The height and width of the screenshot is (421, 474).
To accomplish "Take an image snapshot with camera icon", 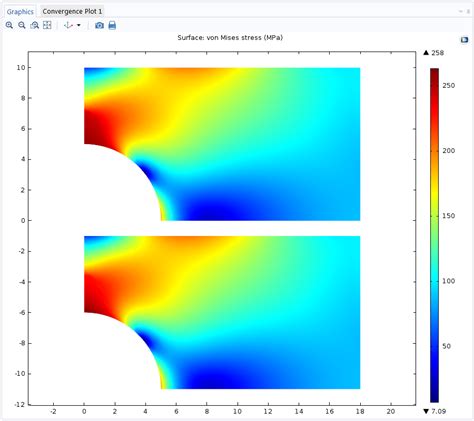I will tap(99, 25).
